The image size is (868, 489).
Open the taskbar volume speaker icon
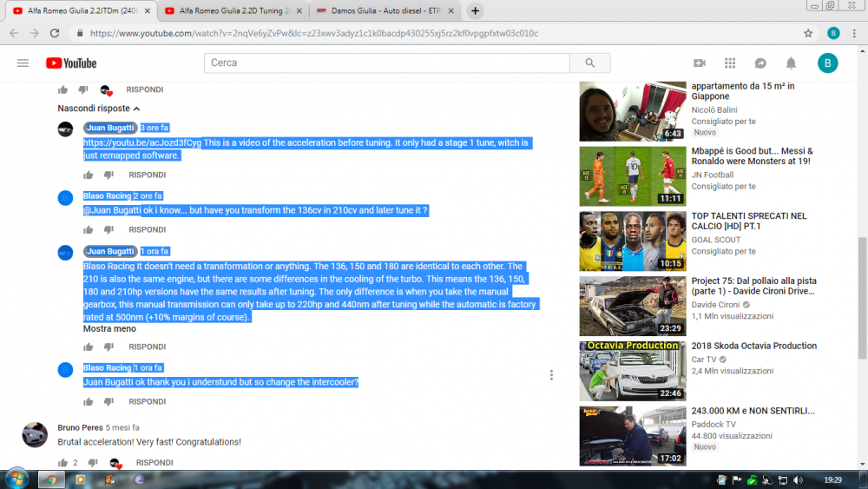coord(798,480)
